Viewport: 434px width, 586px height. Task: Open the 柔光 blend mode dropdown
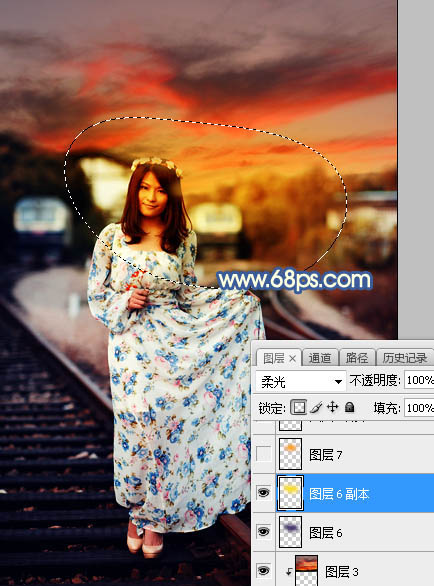tap(300, 382)
